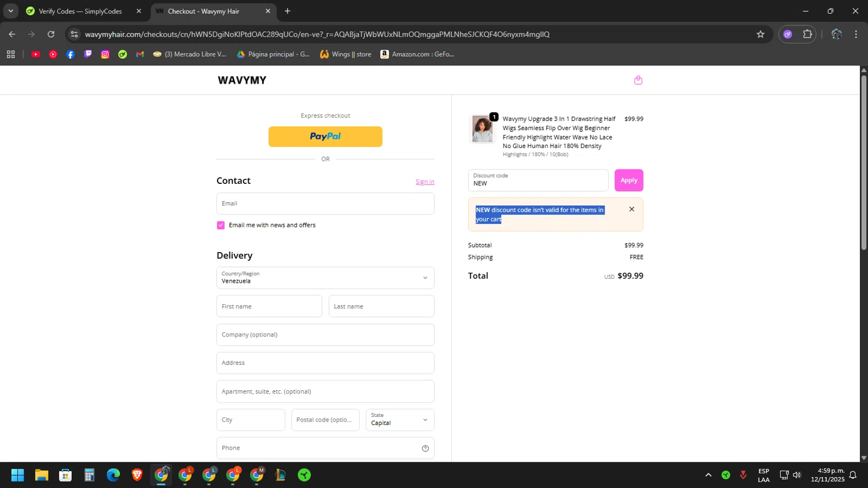The width and height of the screenshot is (868, 488).
Task: Click the First name field
Action: coord(269,306)
